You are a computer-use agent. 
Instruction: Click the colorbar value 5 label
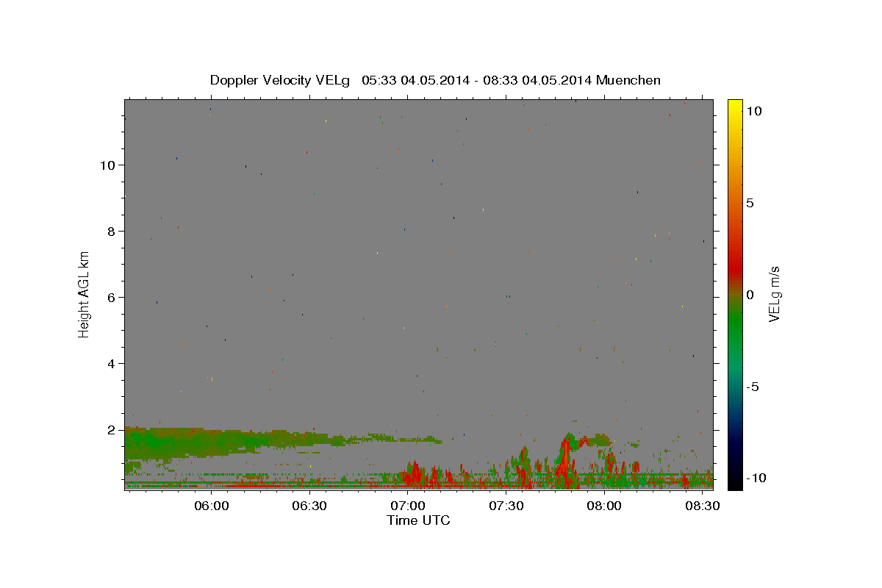point(750,203)
